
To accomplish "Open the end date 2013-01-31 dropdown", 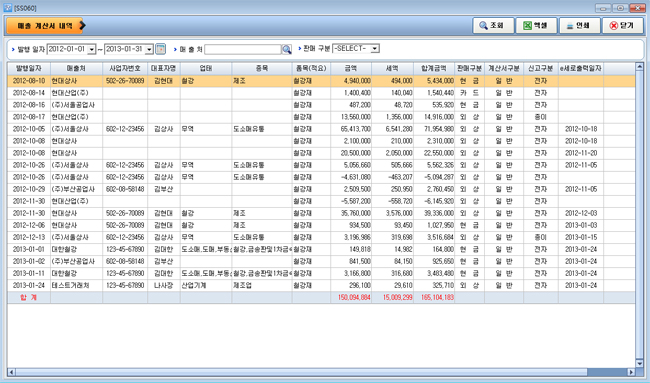I will (149, 49).
